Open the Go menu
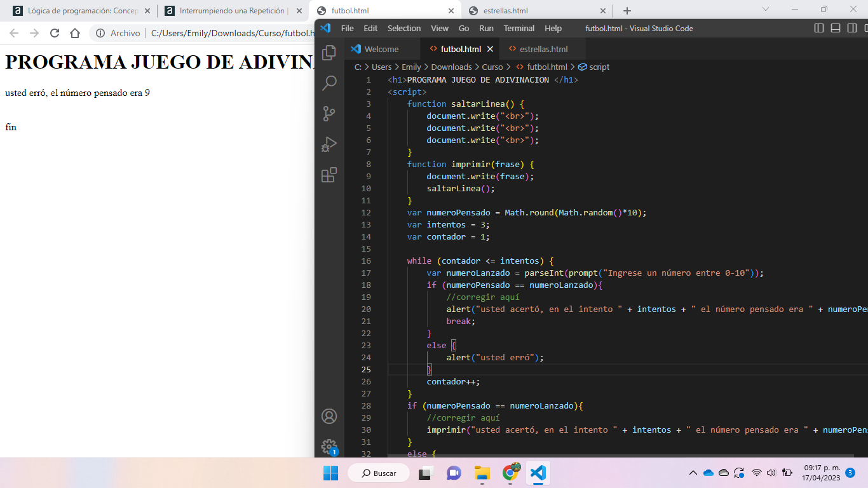Viewport: 868px width, 488px height. pyautogui.click(x=464, y=28)
